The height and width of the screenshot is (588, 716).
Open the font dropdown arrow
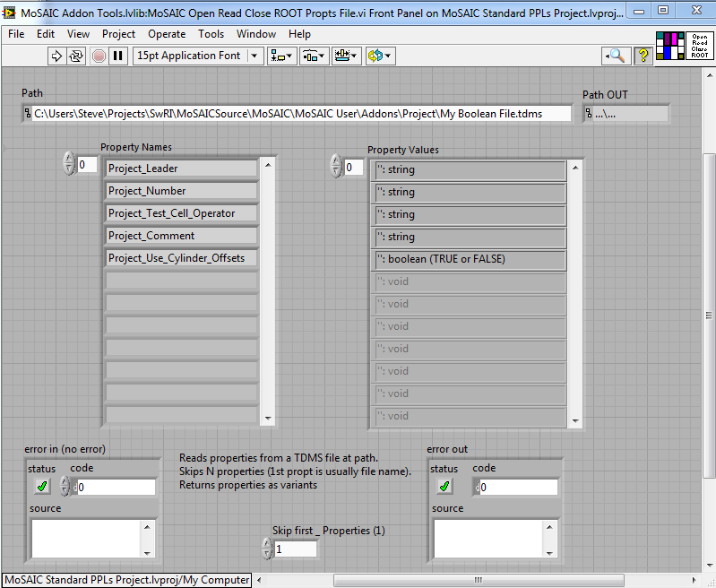pos(254,56)
